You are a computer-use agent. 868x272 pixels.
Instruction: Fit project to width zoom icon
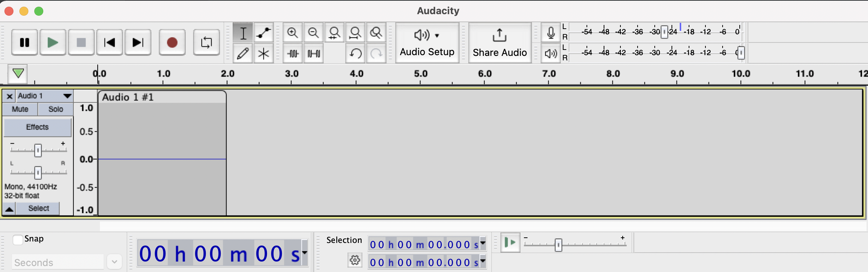click(355, 33)
